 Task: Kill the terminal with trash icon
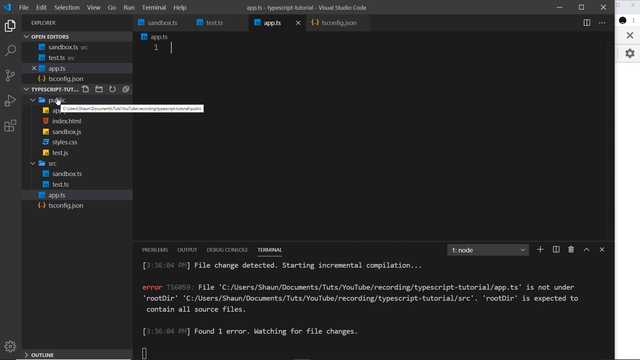pos(571,249)
